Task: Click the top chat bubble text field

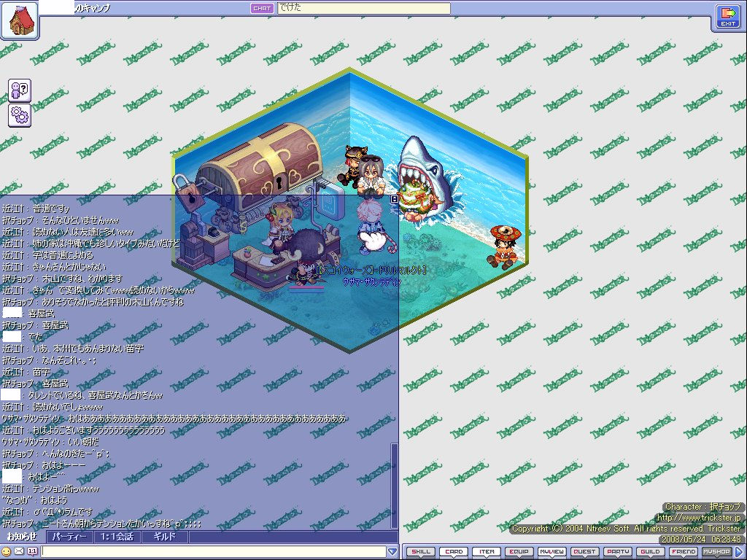Action: pos(364,8)
